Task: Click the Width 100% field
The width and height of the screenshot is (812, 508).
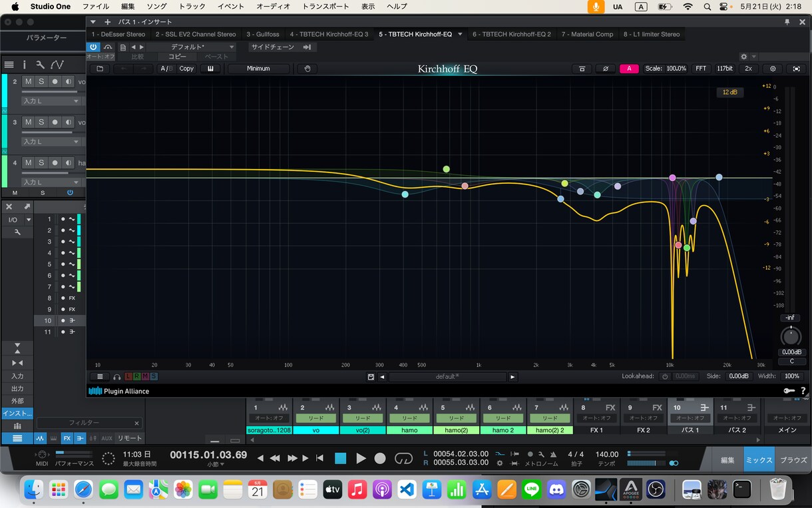Action: point(792,376)
